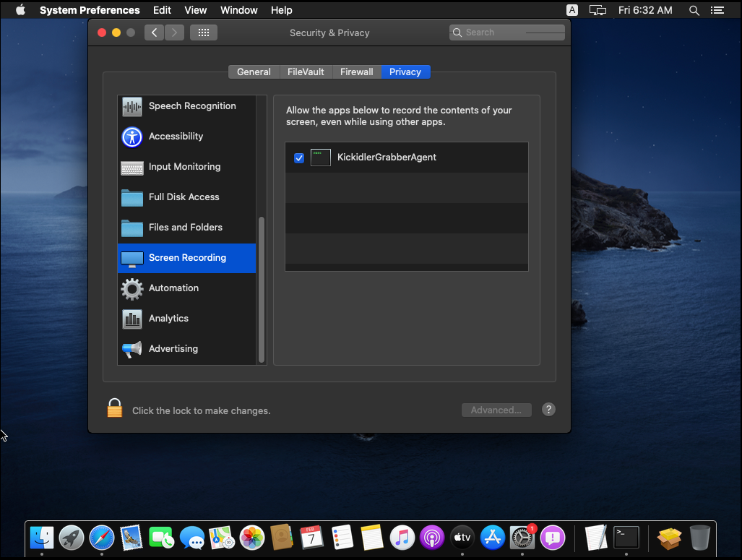
Task: Select the Privacy tab
Action: (405, 72)
